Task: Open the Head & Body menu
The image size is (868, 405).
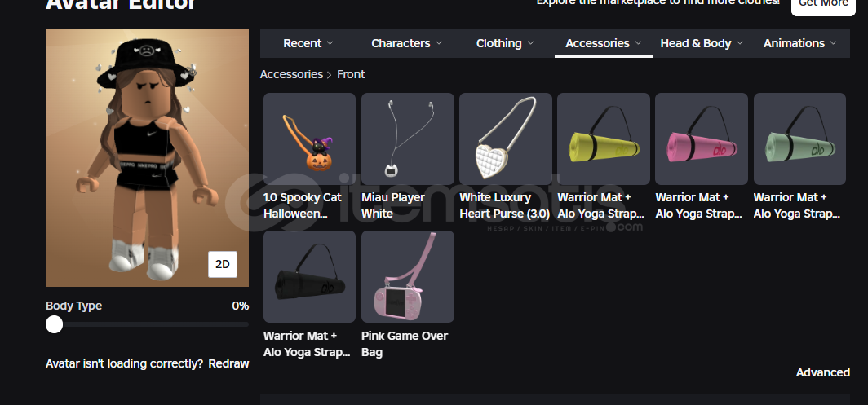Action: click(x=702, y=43)
